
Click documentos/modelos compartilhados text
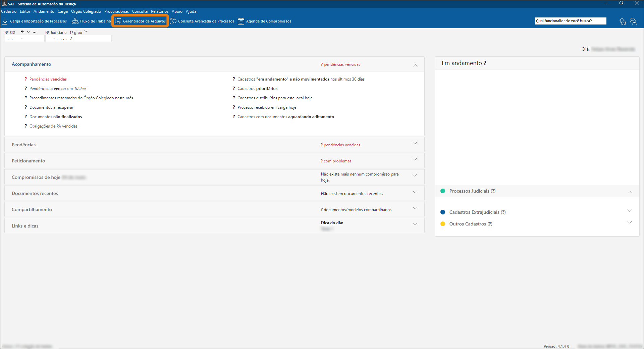pyautogui.click(x=356, y=210)
